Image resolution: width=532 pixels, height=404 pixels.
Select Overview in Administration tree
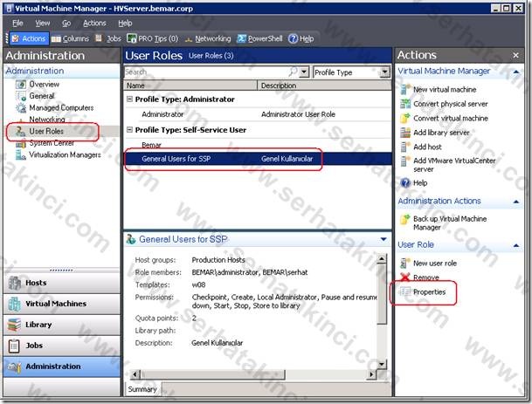point(44,84)
